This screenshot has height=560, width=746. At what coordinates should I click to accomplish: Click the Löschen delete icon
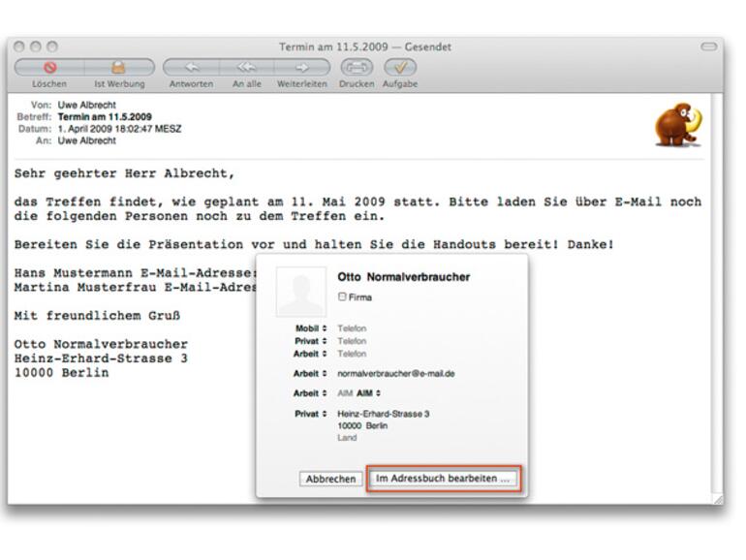50,67
